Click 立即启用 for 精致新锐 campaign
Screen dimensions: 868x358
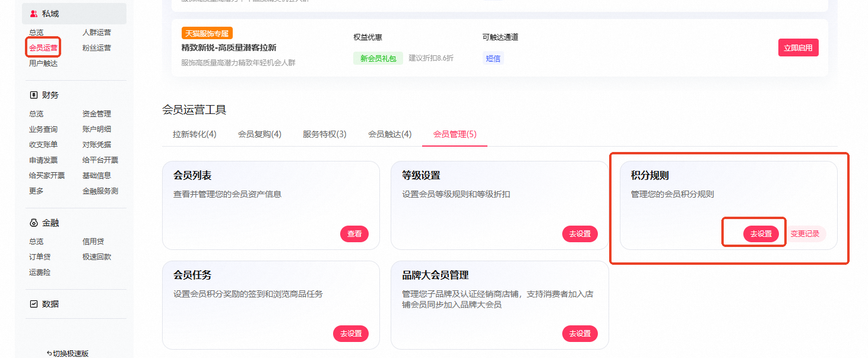[799, 47]
